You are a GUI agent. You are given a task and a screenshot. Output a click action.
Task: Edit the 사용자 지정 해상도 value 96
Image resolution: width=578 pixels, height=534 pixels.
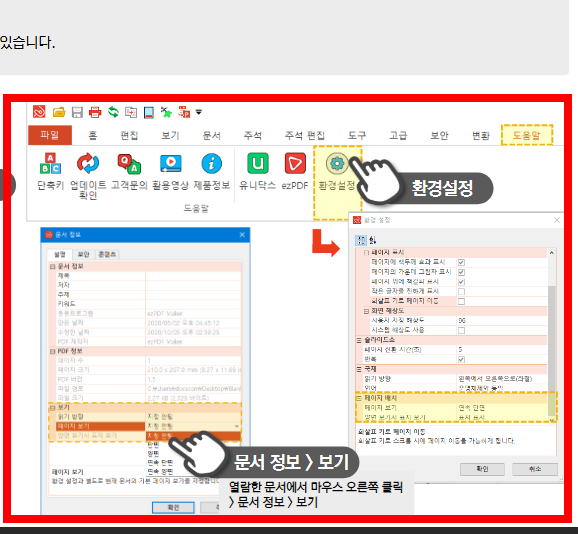coord(502,321)
